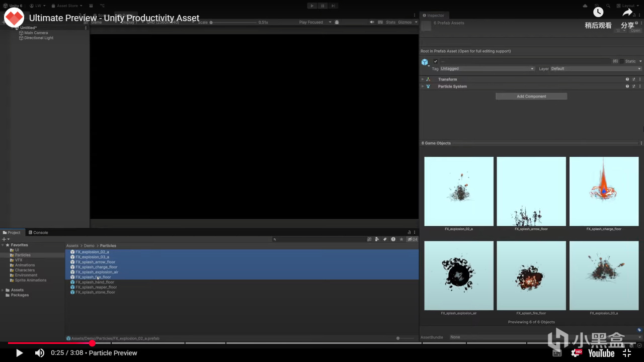Open the Play Focused dropdown
Screen dimensions: 644x362
(x=315, y=22)
